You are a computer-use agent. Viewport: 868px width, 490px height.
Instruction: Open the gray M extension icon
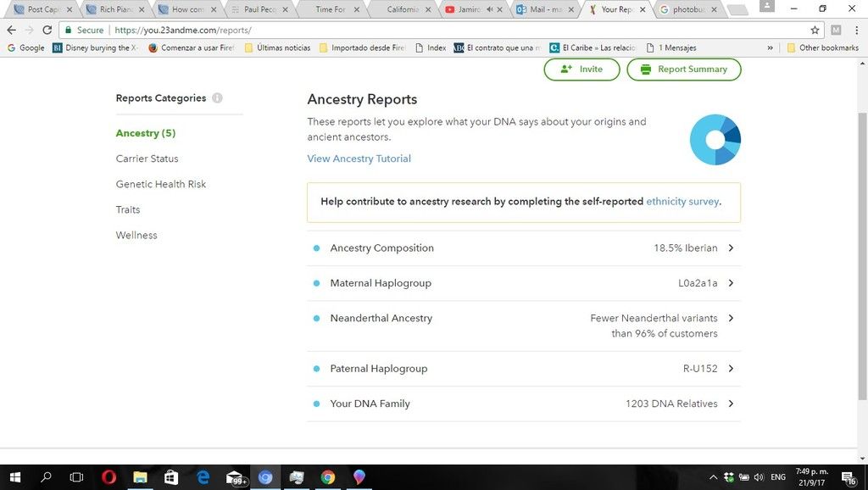[836, 30]
